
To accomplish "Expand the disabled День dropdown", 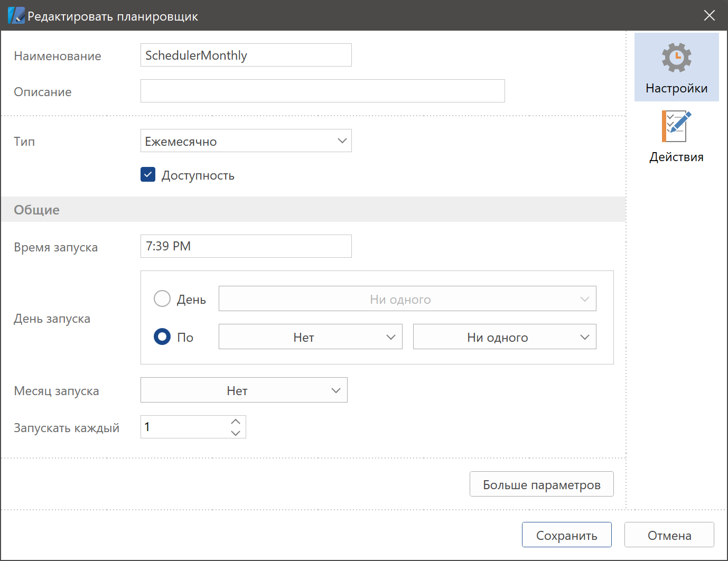I will (x=407, y=299).
